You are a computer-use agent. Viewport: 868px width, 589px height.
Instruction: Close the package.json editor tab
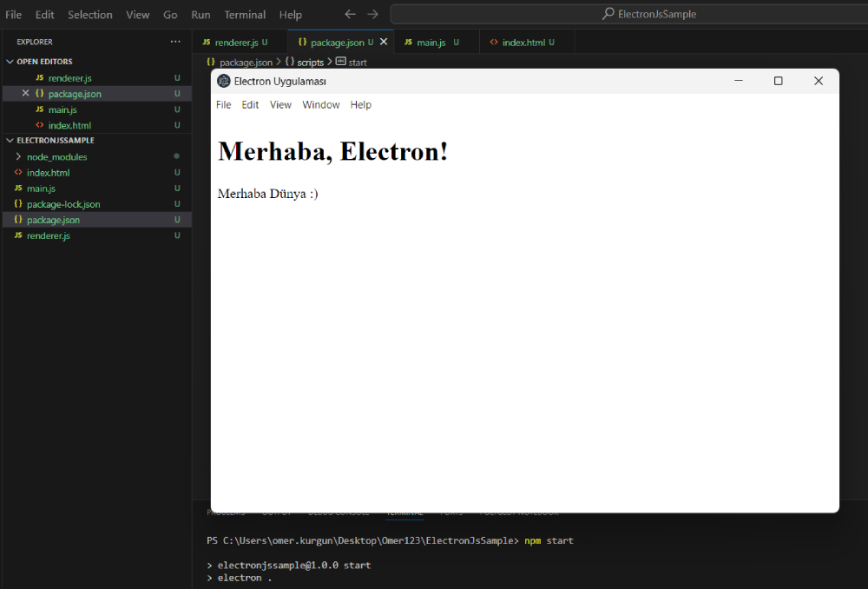point(384,42)
